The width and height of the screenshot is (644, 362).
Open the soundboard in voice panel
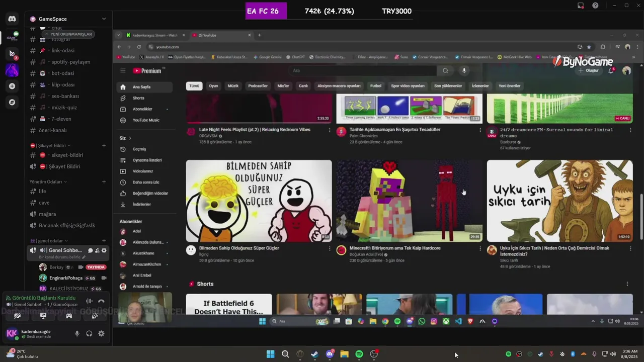tap(95, 316)
